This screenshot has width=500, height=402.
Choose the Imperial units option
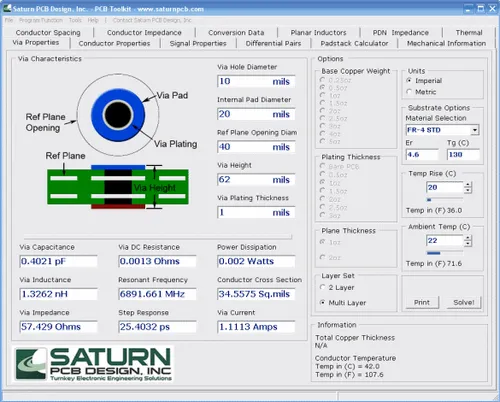pos(409,80)
